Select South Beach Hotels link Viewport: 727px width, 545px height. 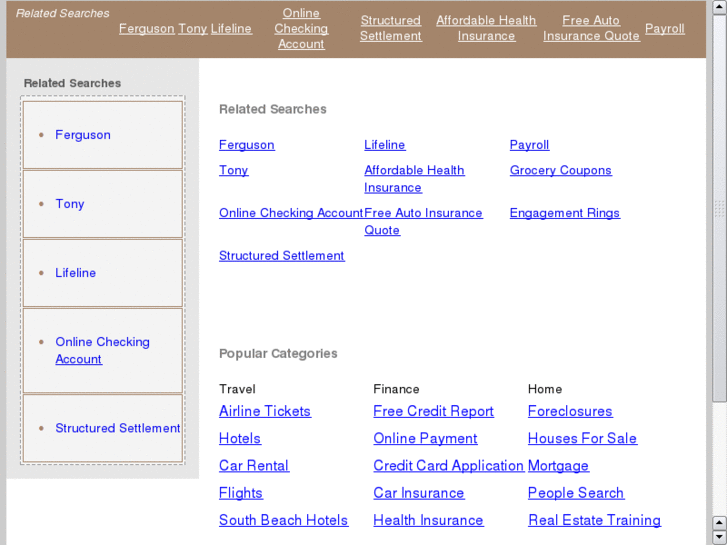[x=283, y=521]
